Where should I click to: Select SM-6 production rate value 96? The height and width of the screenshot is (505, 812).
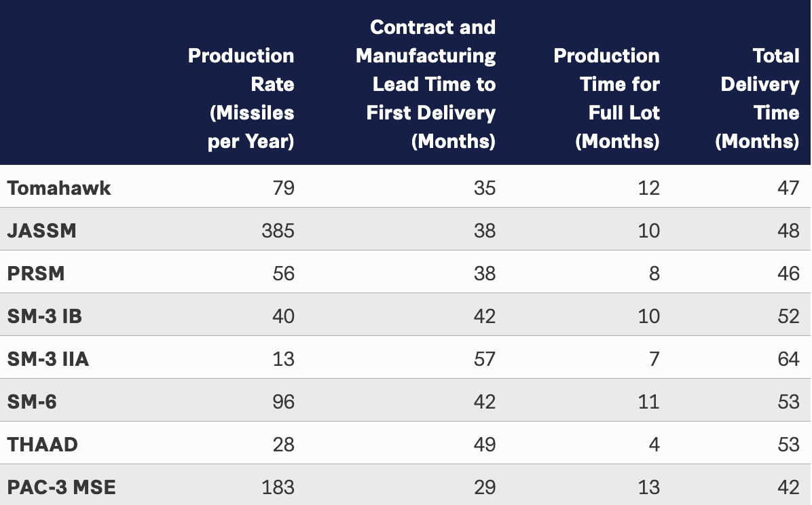[283, 402]
